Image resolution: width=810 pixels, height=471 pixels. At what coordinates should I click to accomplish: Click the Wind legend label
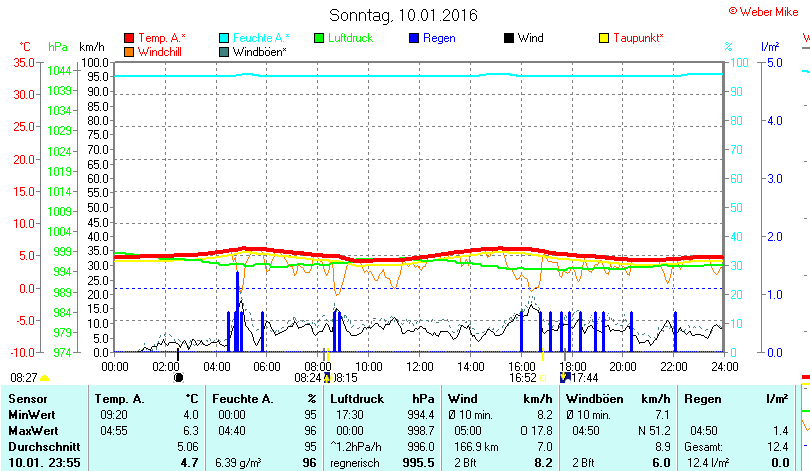(x=531, y=38)
